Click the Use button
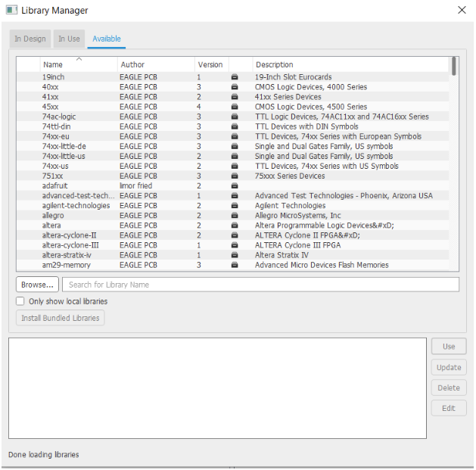 click(449, 347)
